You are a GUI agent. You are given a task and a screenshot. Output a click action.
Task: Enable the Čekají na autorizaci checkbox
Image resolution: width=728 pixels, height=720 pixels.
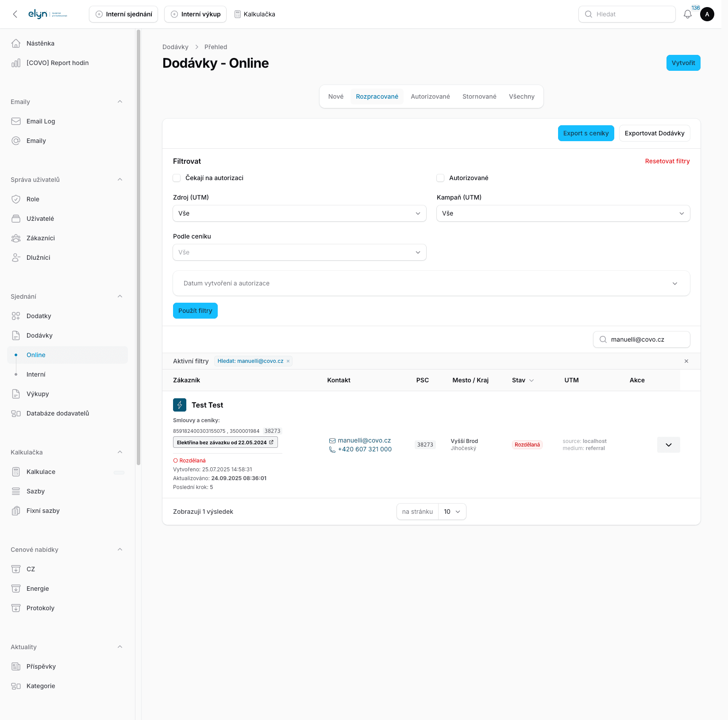pos(177,177)
